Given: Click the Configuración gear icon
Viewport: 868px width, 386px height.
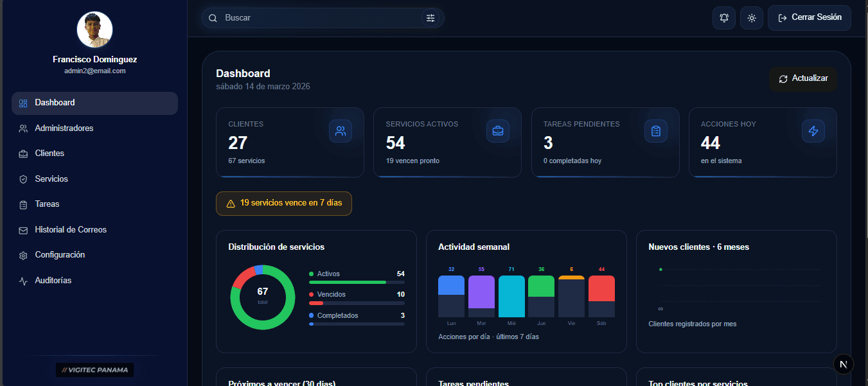Looking at the screenshot, I should (x=23, y=256).
